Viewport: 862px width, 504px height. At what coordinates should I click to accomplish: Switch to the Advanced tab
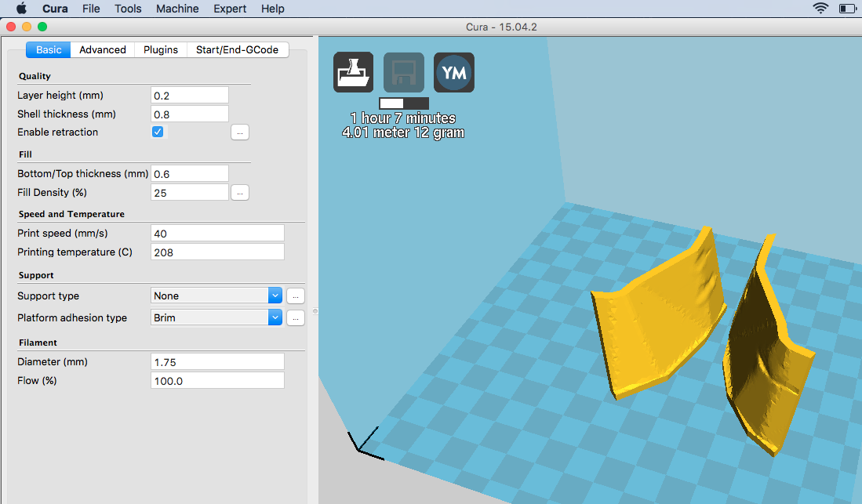click(x=103, y=49)
